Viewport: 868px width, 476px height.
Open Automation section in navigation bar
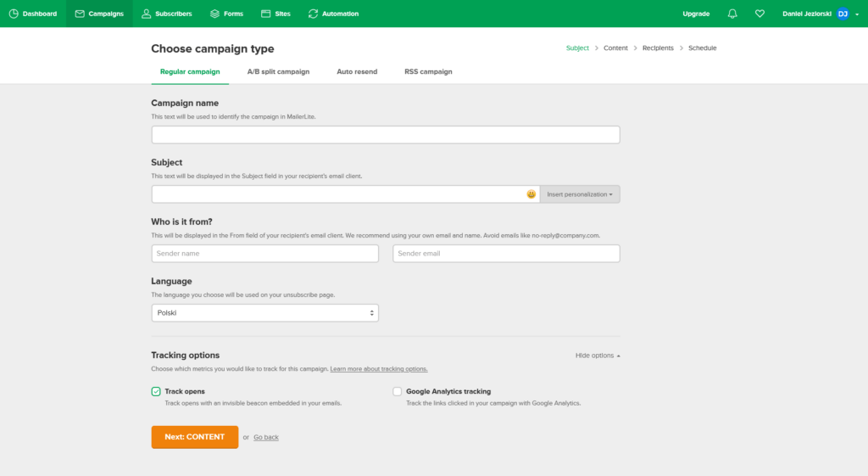coord(333,14)
